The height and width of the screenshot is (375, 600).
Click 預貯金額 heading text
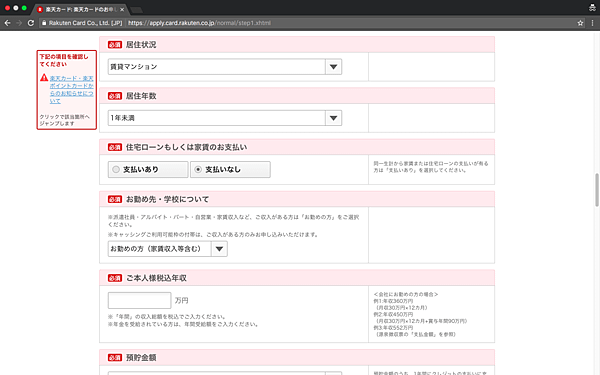[x=141, y=358]
